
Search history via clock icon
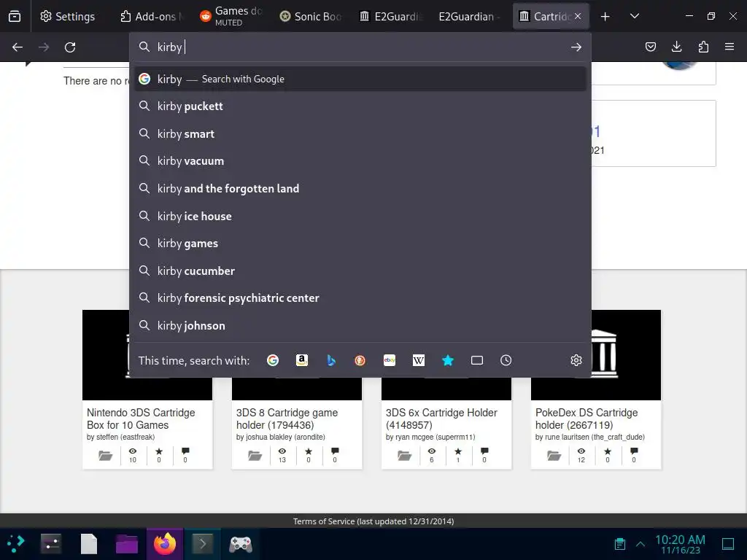pos(506,360)
